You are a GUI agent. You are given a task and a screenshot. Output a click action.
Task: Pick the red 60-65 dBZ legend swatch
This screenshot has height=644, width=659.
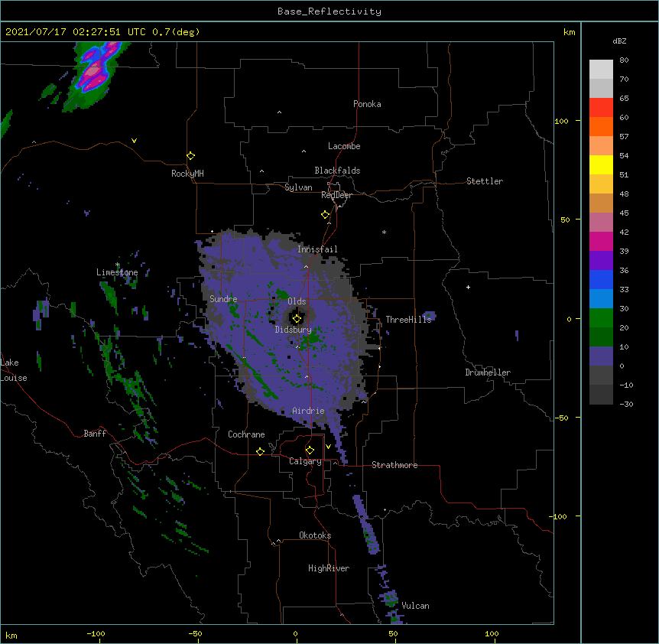(601, 107)
